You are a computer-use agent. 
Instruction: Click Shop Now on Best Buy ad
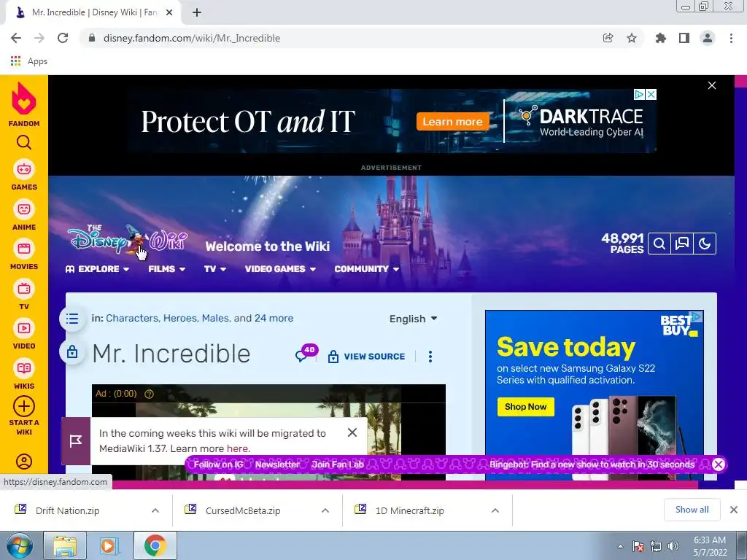pos(525,407)
